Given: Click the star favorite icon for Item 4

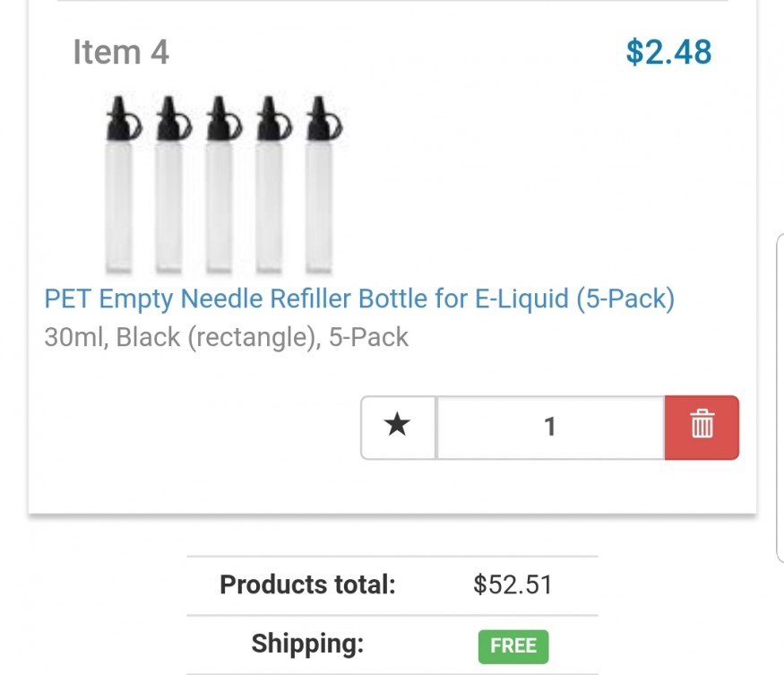Looking at the screenshot, I should (x=398, y=427).
